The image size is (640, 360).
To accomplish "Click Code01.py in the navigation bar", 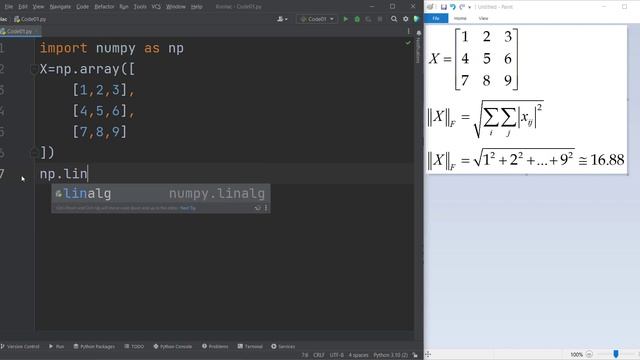I will [x=30, y=19].
